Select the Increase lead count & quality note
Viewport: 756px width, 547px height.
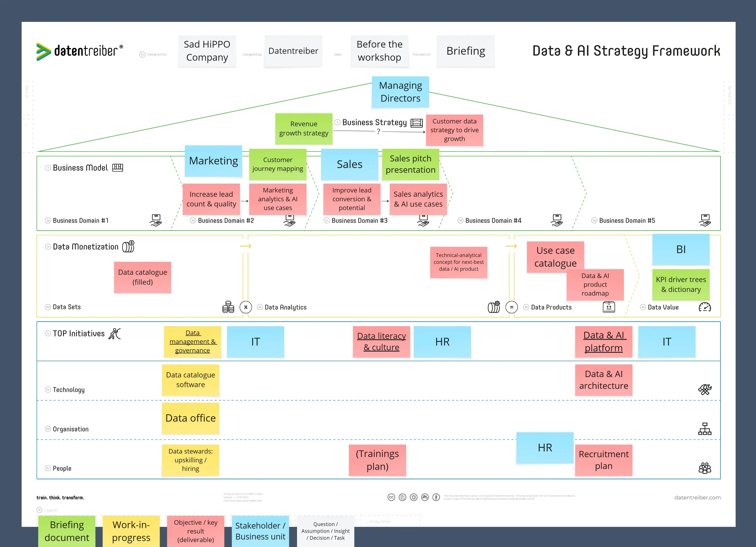211,199
